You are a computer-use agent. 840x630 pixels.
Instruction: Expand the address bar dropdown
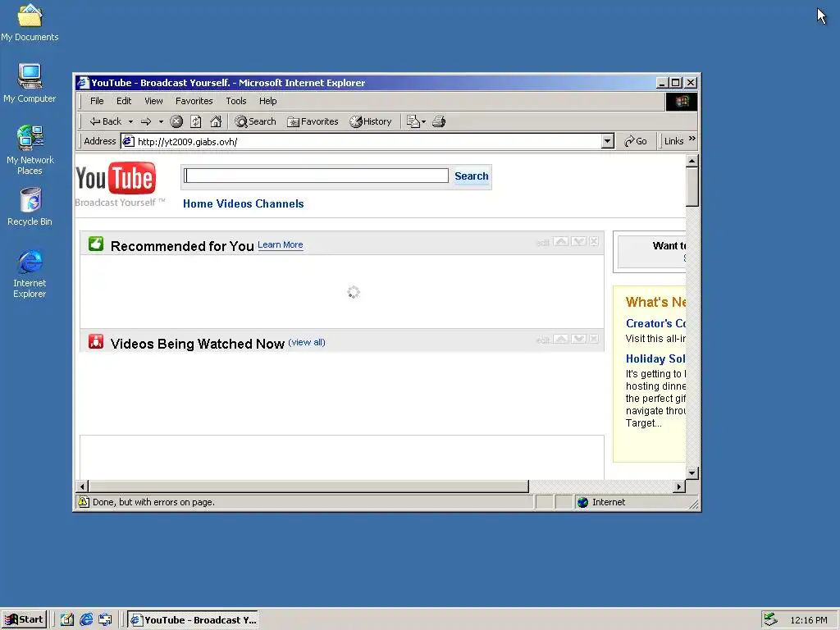click(x=607, y=141)
